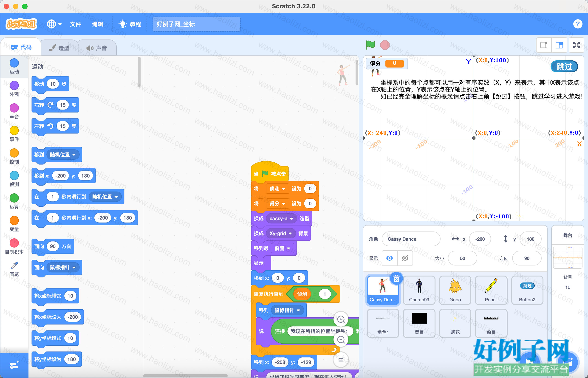Open the add extension button
This screenshot has width=588, height=378.
pos(14,365)
